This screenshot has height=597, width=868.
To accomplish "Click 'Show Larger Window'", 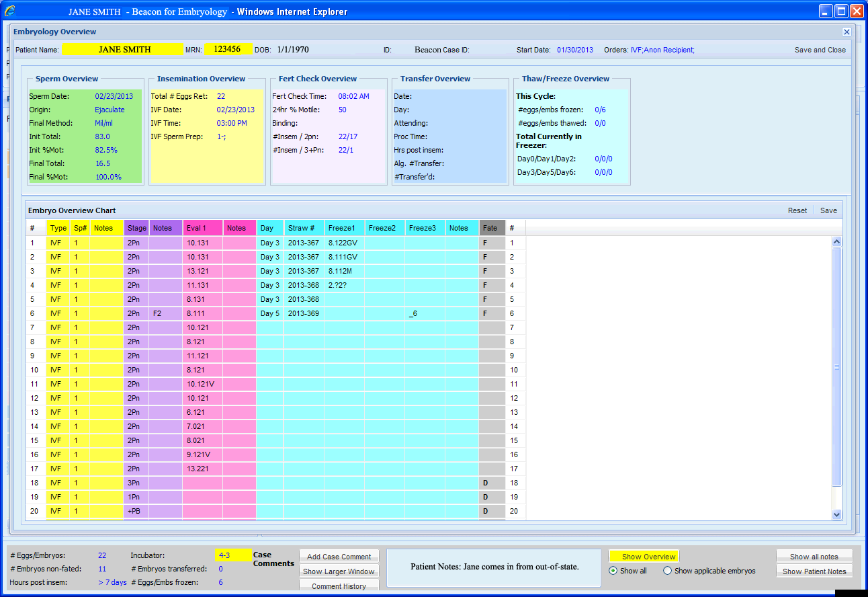I will coord(339,571).
